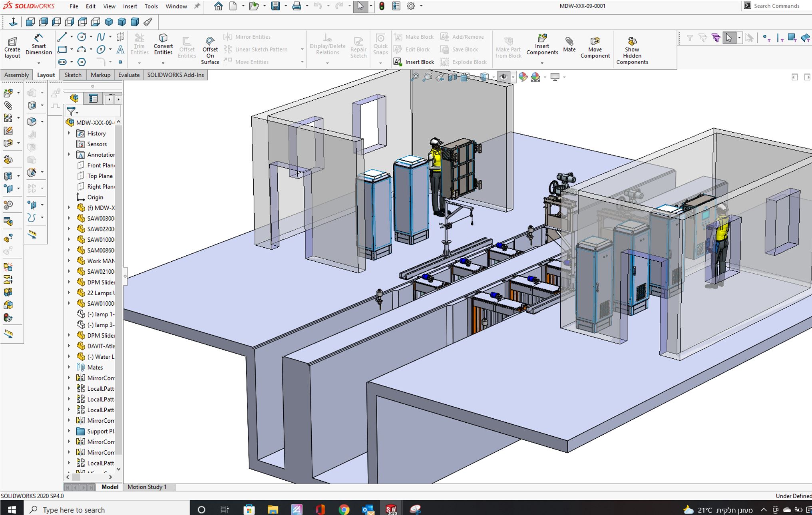Viewport: 812px width, 515px height.
Task: Open Insert Components dropdown arrow
Action: (542, 63)
